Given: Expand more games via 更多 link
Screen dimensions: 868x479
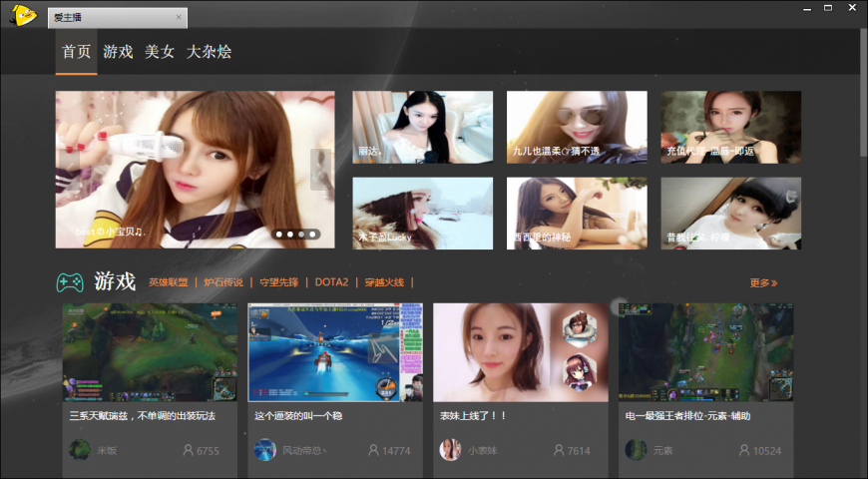Looking at the screenshot, I should tap(764, 283).
